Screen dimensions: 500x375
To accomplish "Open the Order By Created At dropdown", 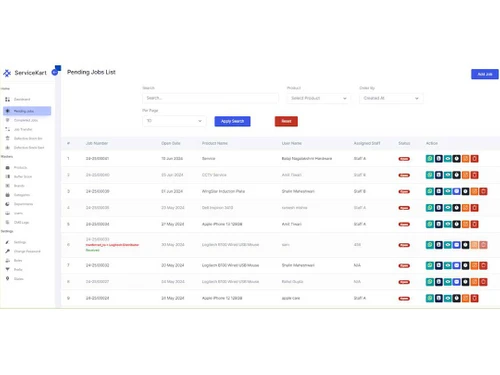I will 391,98.
